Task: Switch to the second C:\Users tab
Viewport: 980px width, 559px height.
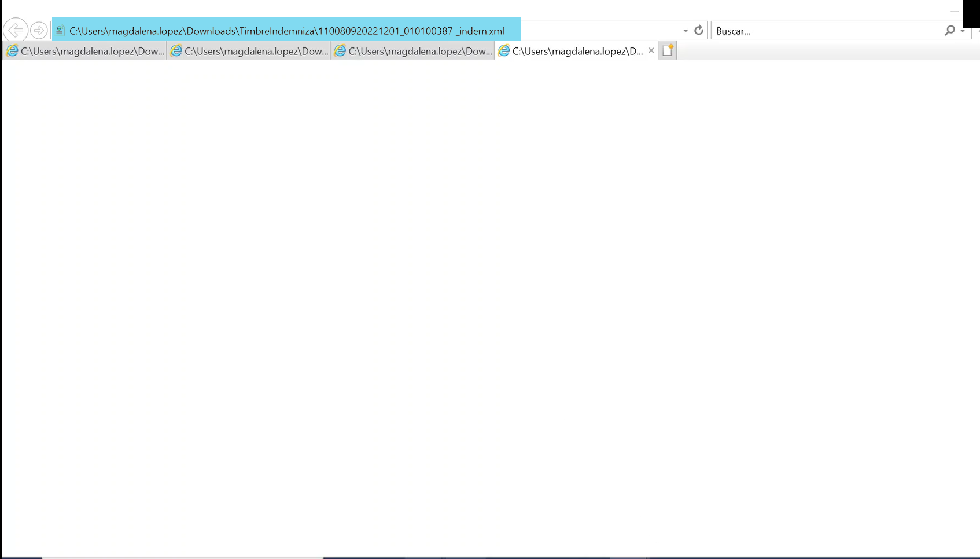Action: pos(249,51)
